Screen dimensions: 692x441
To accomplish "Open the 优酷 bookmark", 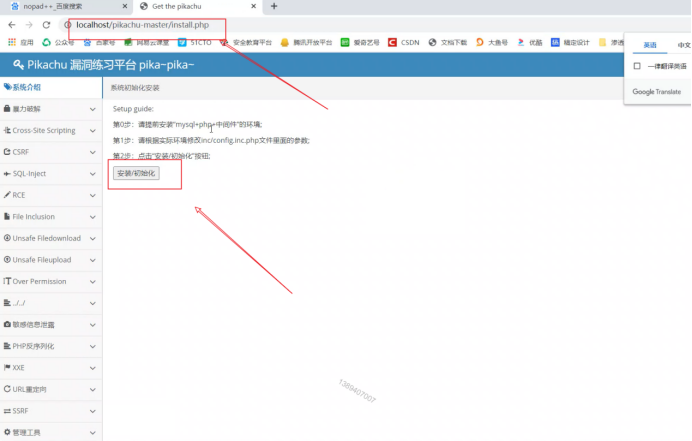I will click(530, 42).
